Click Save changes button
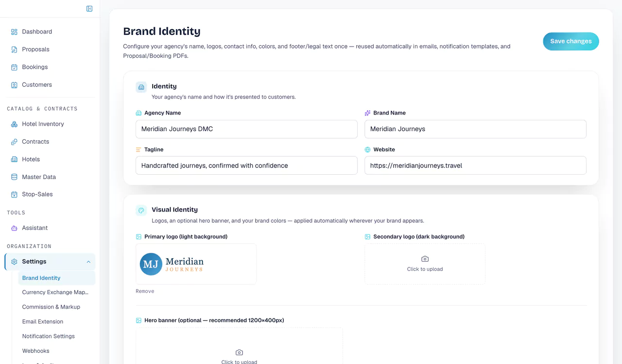 571,41
